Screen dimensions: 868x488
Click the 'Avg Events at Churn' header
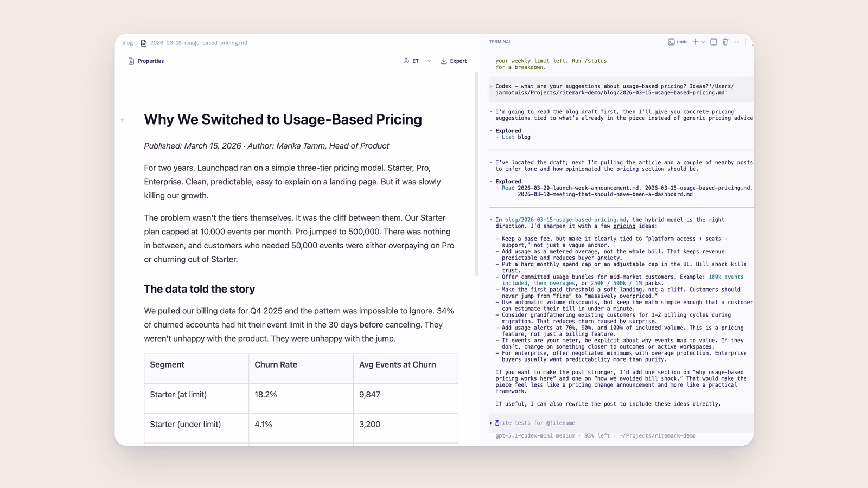coord(406,369)
